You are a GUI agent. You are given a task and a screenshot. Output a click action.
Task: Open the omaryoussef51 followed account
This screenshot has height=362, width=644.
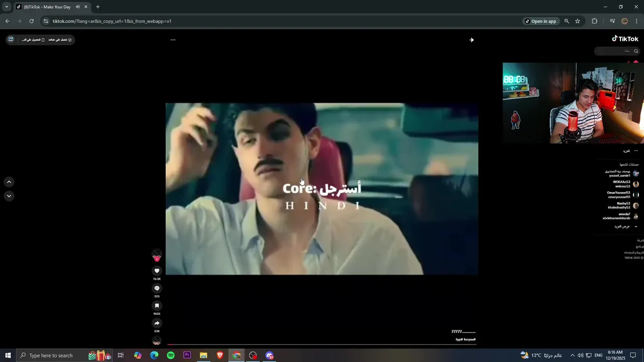(x=622, y=195)
